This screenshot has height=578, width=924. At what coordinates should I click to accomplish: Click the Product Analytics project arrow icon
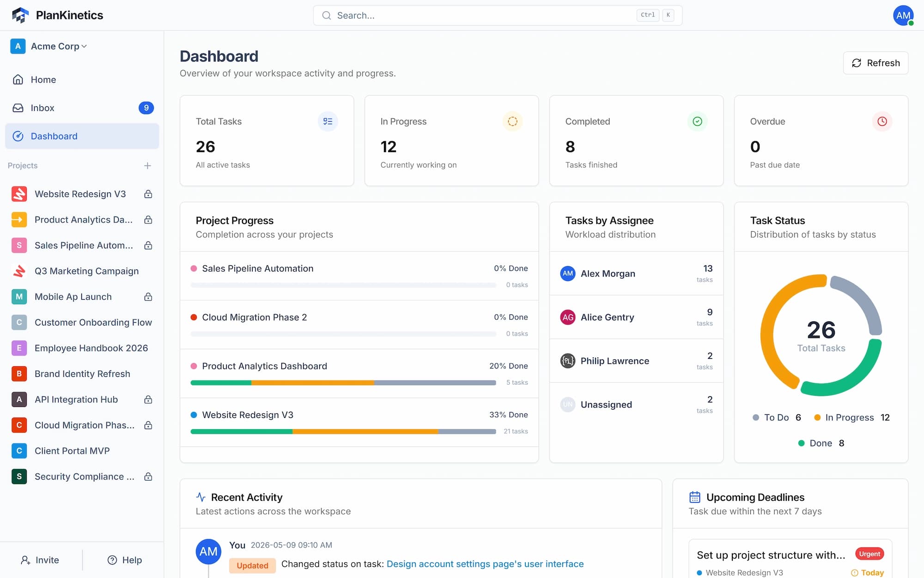tap(19, 220)
